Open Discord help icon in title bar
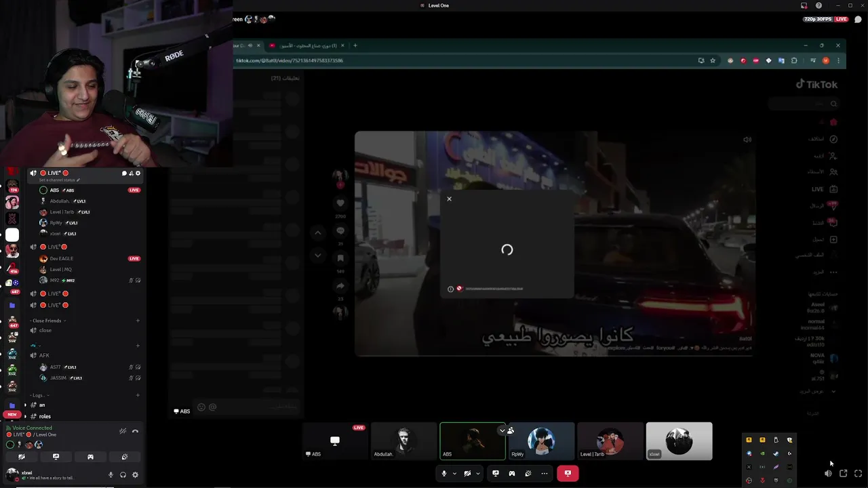868x488 pixels. [x=818, y=5]
